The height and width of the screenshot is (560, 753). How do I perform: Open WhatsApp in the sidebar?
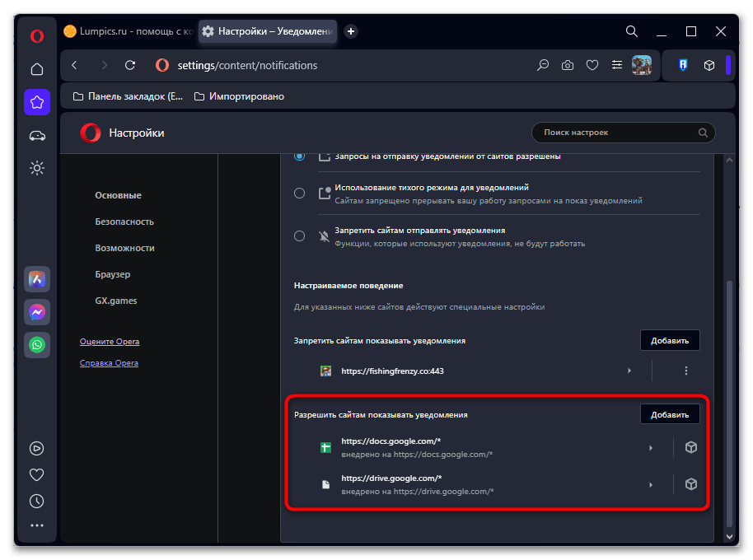tap(37, 345)
